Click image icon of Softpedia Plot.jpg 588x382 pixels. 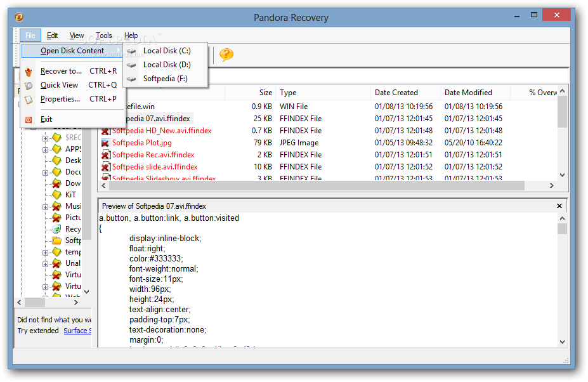click(x=106, y=143)
